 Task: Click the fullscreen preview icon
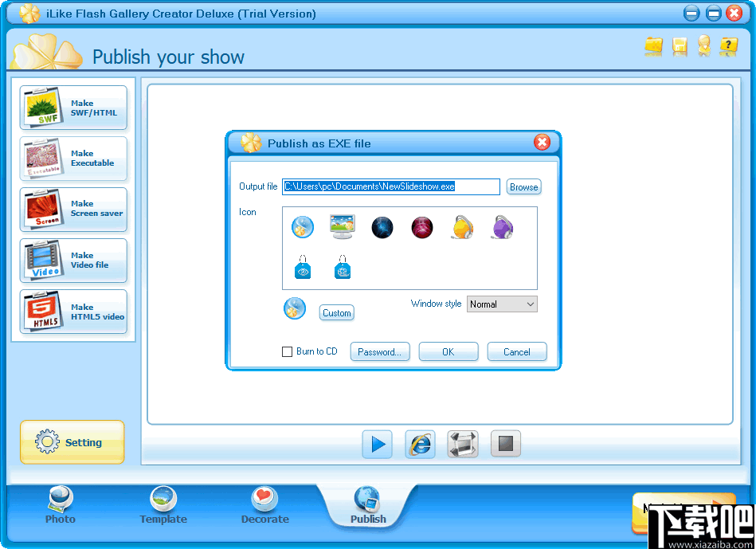(x=463, y=444)
